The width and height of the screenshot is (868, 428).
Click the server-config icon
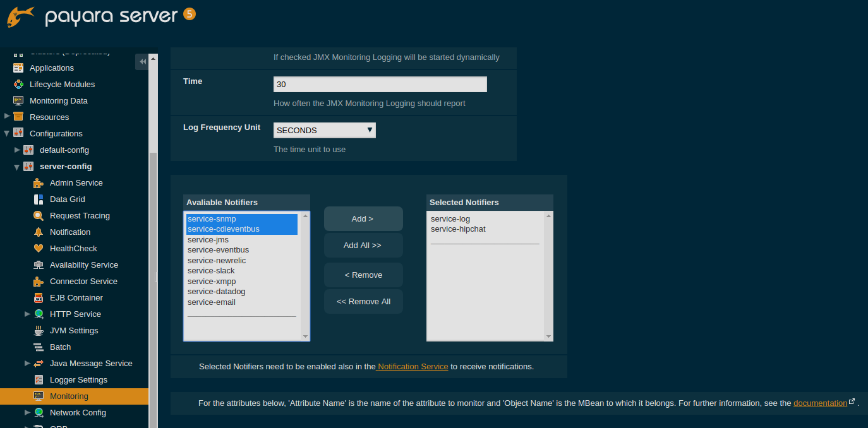click(x=28, y=167)
